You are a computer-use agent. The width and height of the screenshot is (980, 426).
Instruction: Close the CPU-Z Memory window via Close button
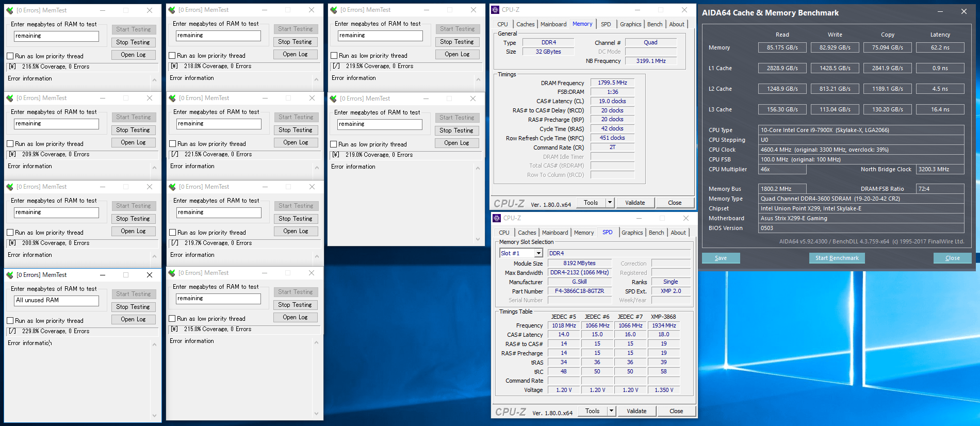(675, 203)
